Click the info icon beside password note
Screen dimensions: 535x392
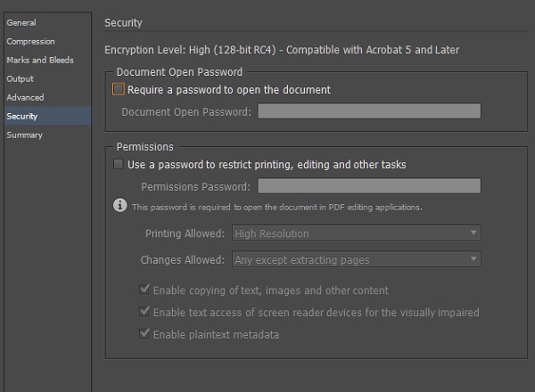[x=120, y=206]
